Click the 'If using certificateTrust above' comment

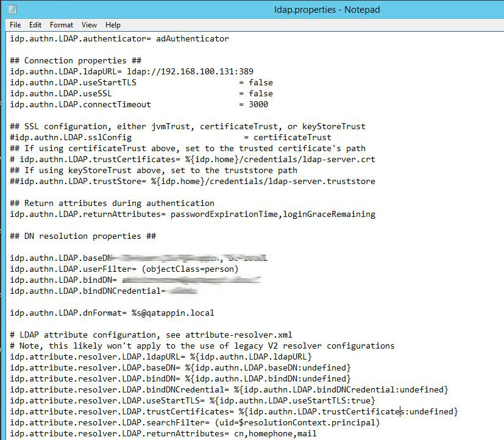point(188,149)
